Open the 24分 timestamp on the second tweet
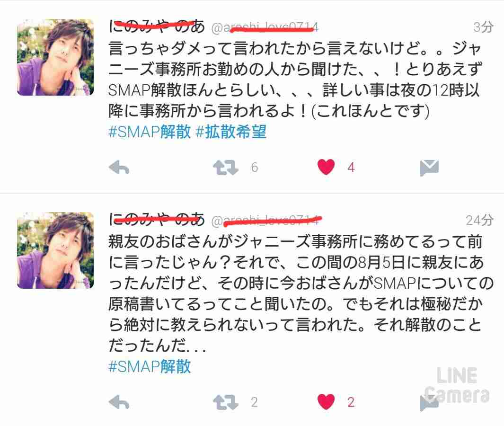 tap(479, 220)
